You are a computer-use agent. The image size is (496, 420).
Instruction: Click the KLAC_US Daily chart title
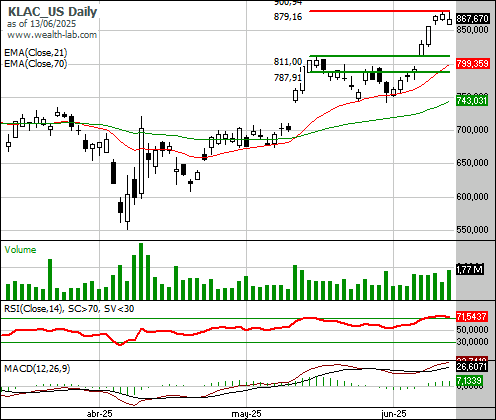(x=52, y=12)
